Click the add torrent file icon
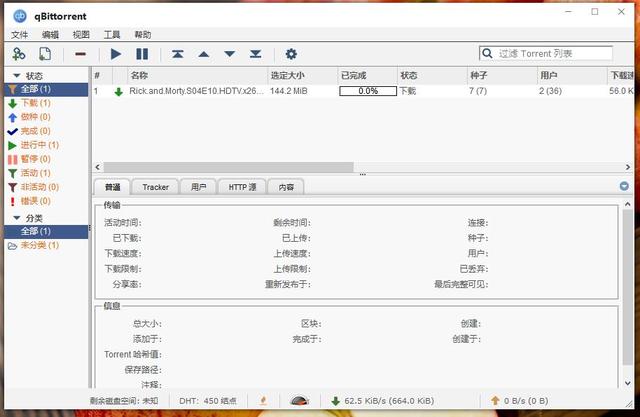This screenshot has width=640, height=417. (46, 54)
